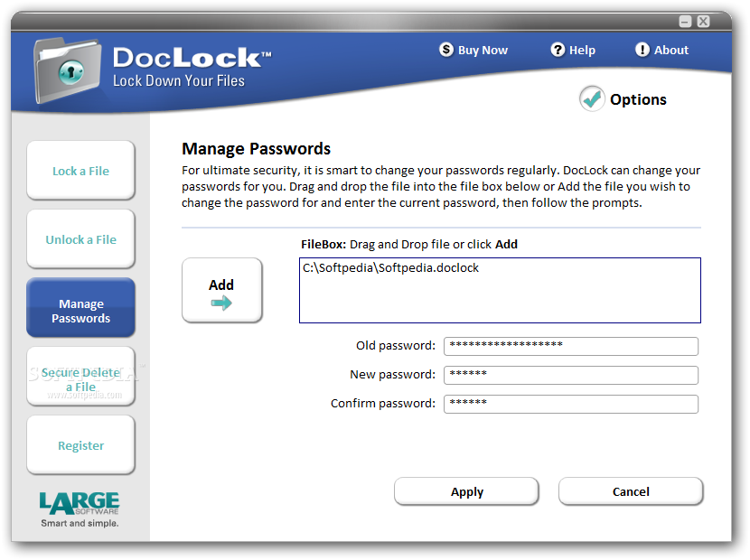Cancel the password change

tap(631, 491)
